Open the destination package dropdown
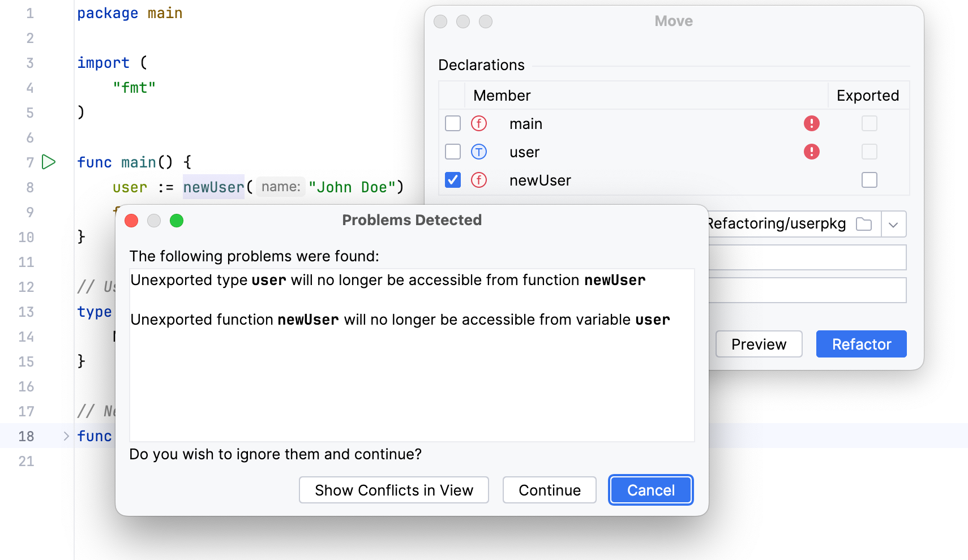Screen dimensions: 968x560 coord(893,224)
